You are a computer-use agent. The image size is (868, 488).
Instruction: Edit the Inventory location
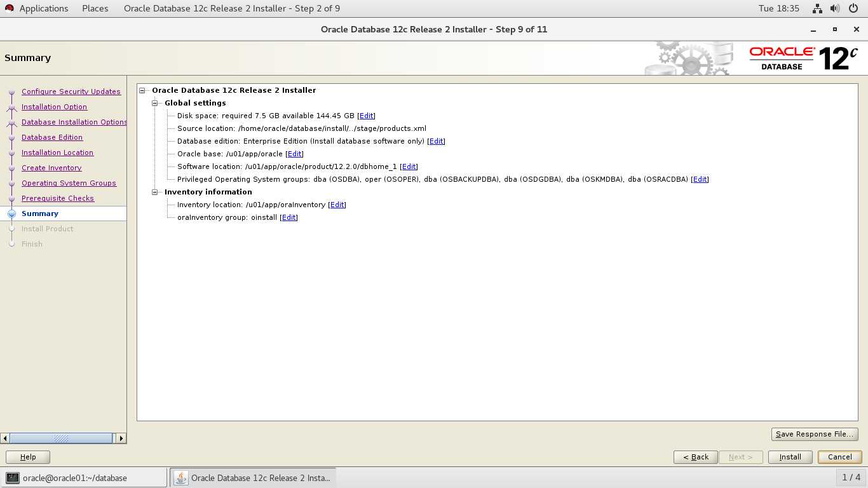coord(337,205)
